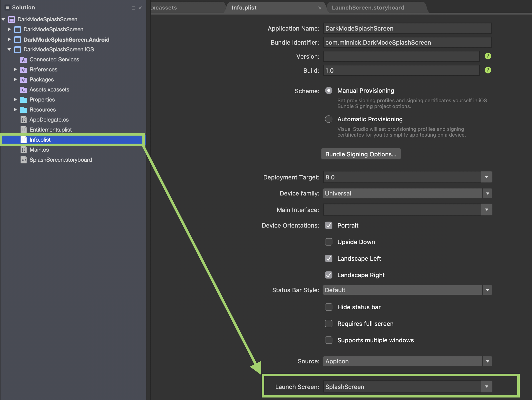532x400 pixels.
Task: Click the Build field help question icon
Action: click(x=488, y=70)
